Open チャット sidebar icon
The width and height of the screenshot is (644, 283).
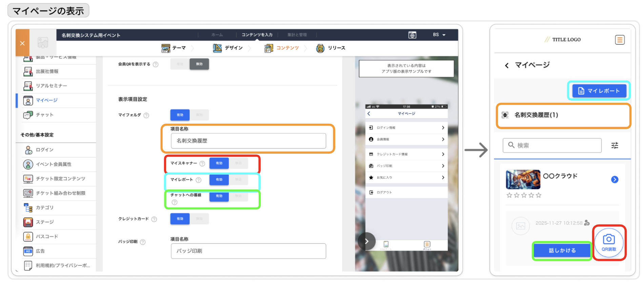(x=28, y=115)
